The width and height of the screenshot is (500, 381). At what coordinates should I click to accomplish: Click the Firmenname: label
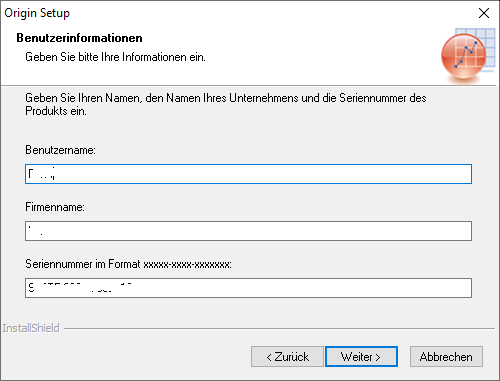[55, 207]
